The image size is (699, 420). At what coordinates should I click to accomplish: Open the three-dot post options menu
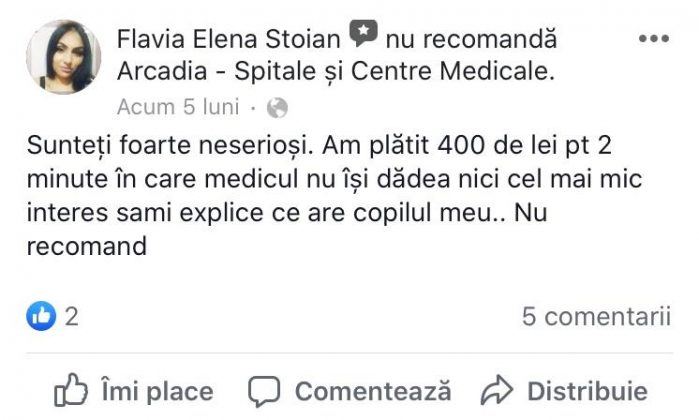tap(654, 39)
